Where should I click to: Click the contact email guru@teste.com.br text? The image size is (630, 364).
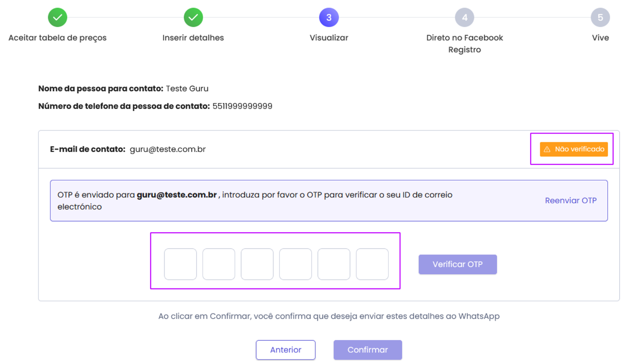(168, 149)
